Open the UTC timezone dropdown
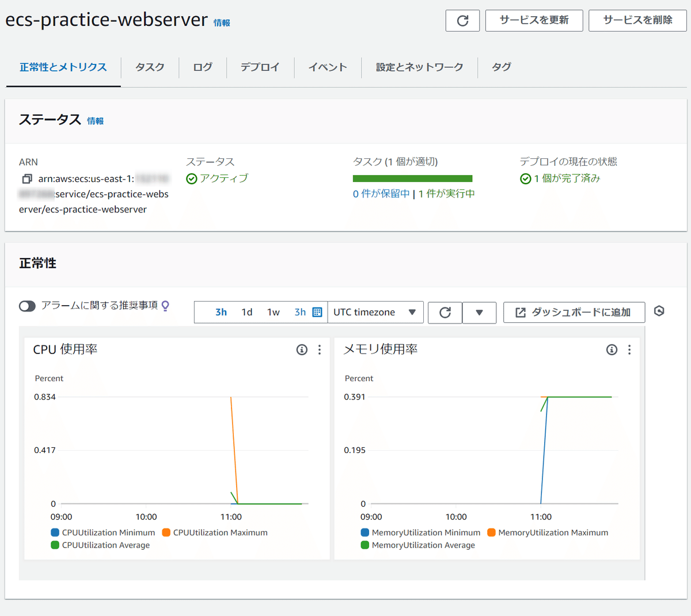 [375, 312]
